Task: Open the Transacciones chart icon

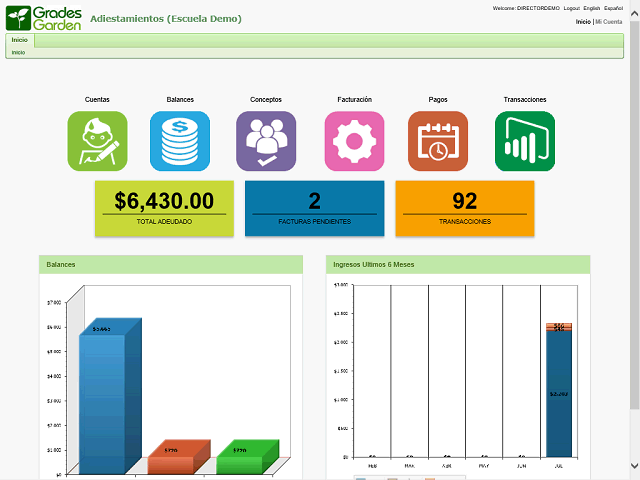Action: (x=525, y=141)
